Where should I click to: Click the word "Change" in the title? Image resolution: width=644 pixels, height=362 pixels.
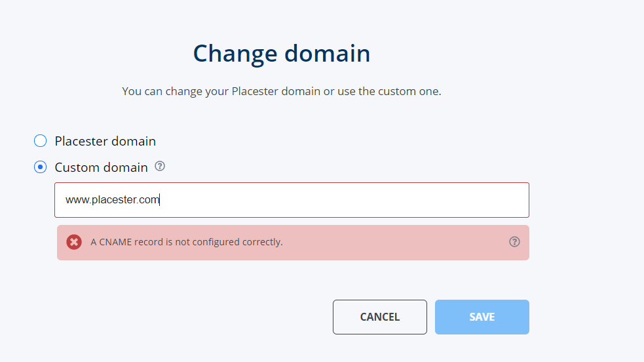click(x=232, y=53)
